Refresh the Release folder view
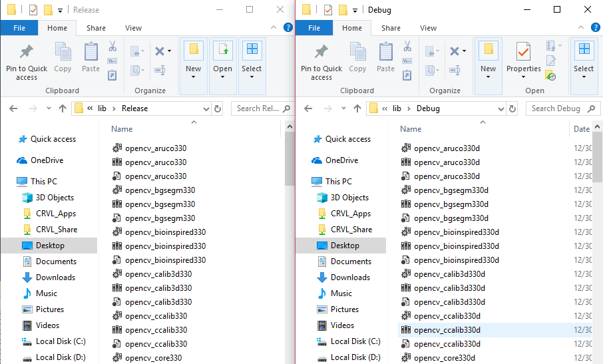Image resolution: width=603 pixels, height=364 pixels. click(218, 108)
